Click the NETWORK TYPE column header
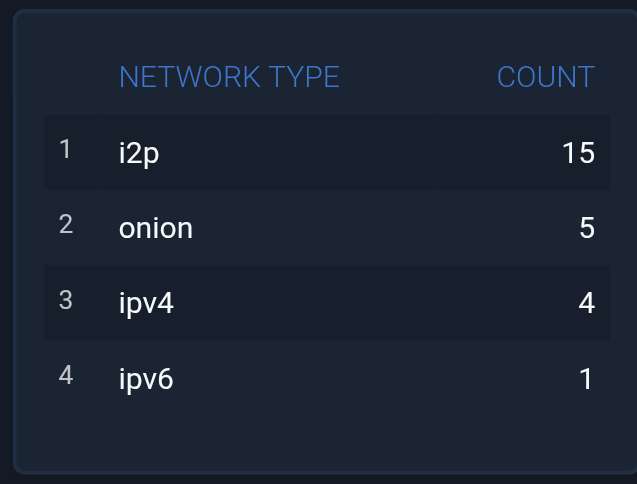The image size is (637, 484). click(229, 77)
